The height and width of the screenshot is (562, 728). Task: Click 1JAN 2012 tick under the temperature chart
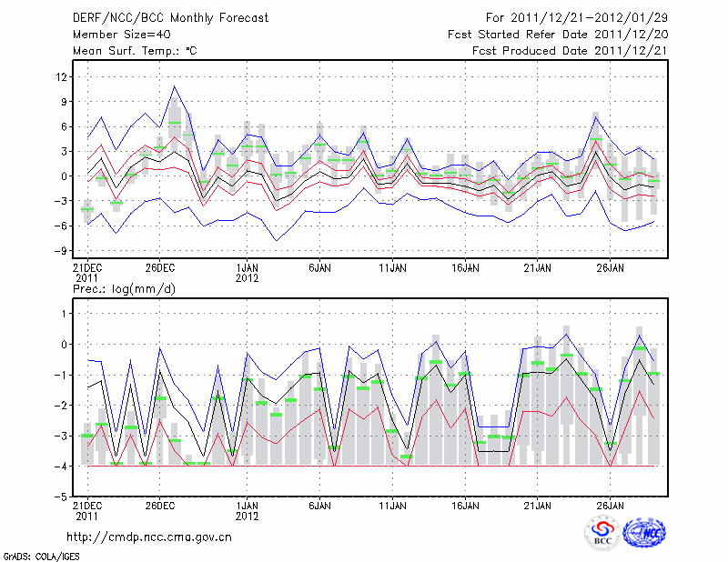[x=247, y=273]
